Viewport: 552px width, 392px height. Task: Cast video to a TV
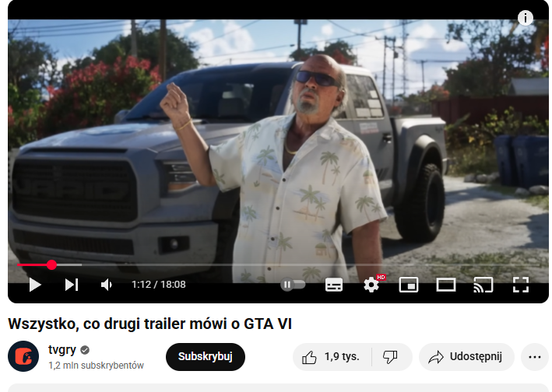(483, 285)
